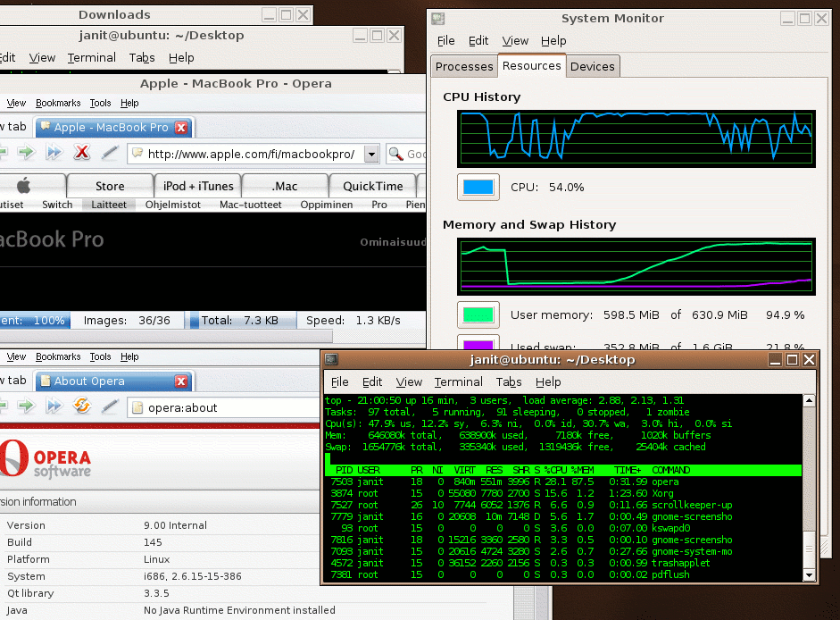Image resolution: width=840 pixels, height=620 pixels.
Task: Open the Devices tab in System Monitor
Action: 592,66
